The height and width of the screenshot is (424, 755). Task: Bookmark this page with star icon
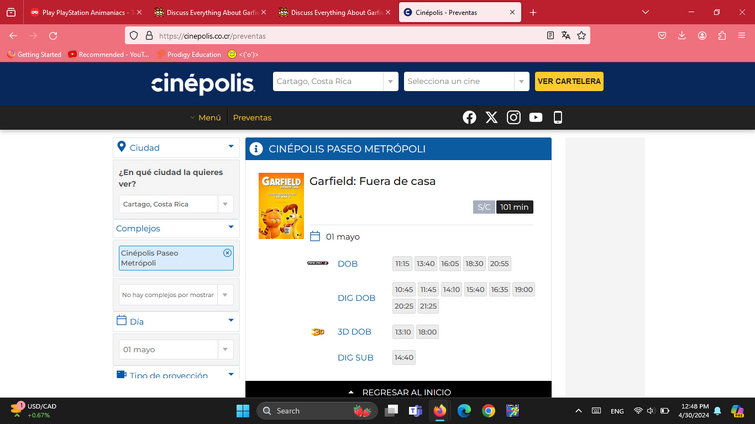tap(581, 36)
